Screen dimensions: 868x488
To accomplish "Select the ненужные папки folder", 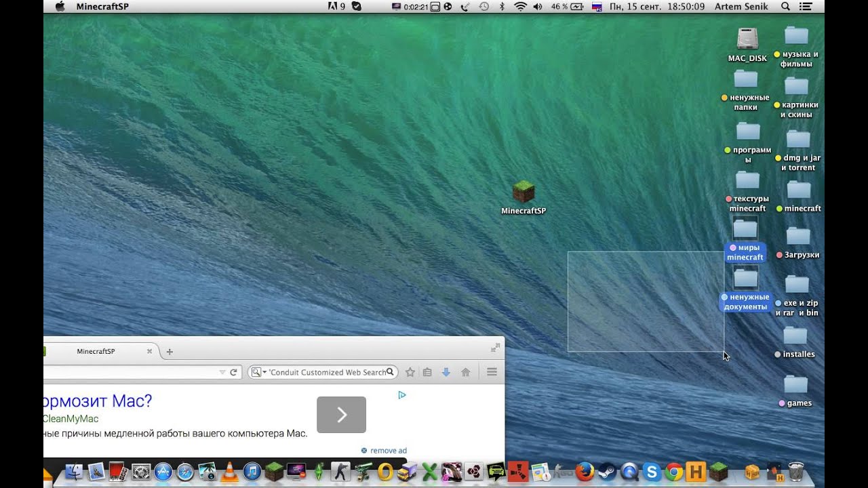I will coord(745,90).
